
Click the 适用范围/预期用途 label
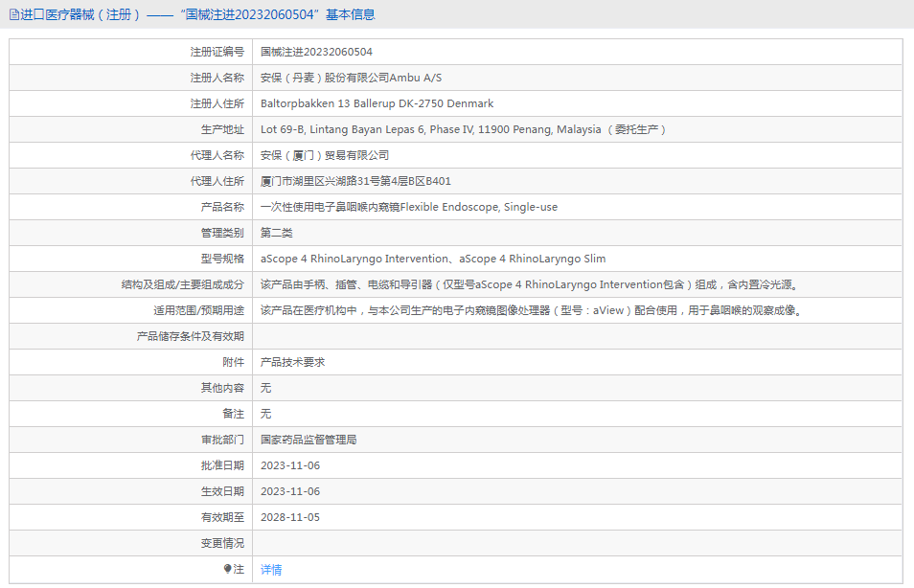tap(198, 310)
